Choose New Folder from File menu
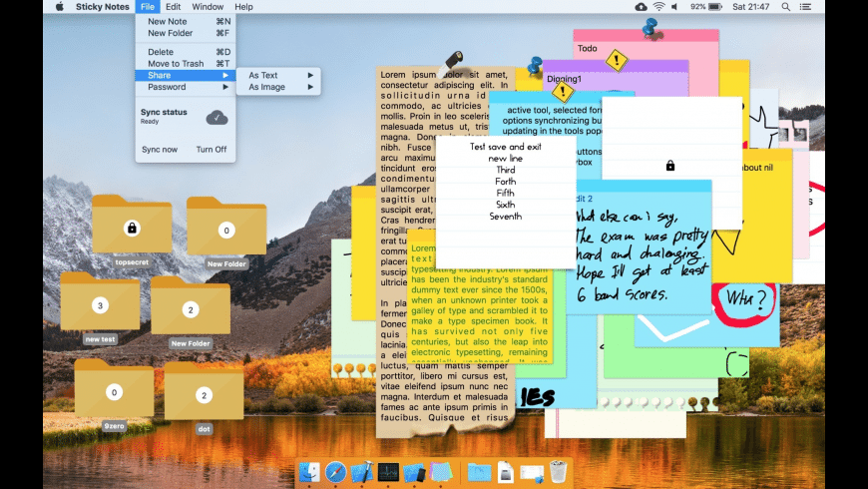Viewport: 868px width, 489px height. (x=186, y=33)
